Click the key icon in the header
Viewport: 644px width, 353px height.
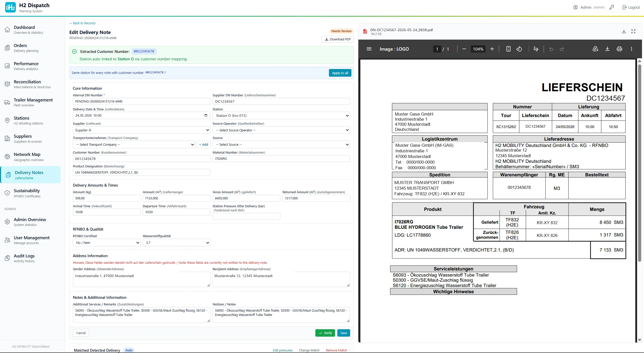tap(612, 7)
